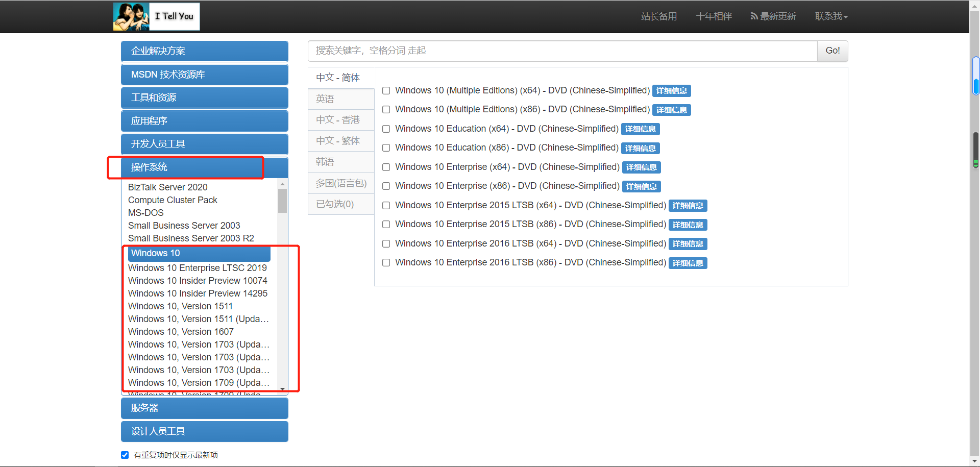The height and width of the screenshot is (467, 980).
Task: Click the 站长备用 menu item
Action: 658,16
